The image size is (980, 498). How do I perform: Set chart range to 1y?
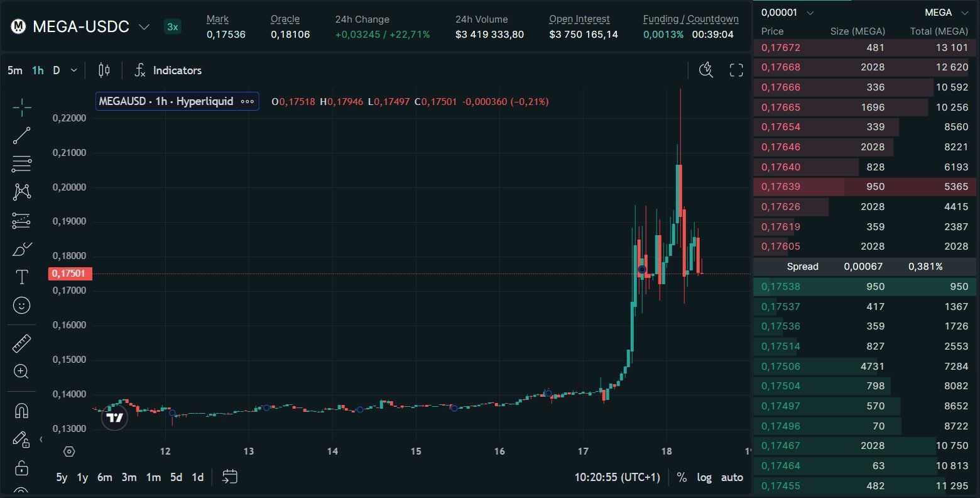point(82,477)
